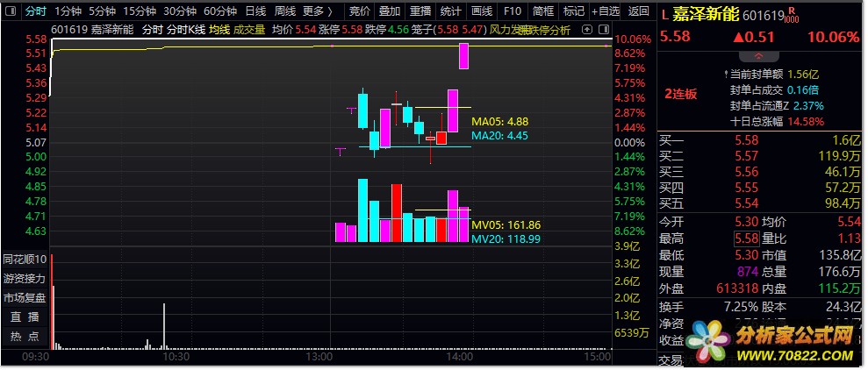This screenshot has height=370, width=868.
Task: Click the 风力发电 sector label
Action: click(507, 30)
